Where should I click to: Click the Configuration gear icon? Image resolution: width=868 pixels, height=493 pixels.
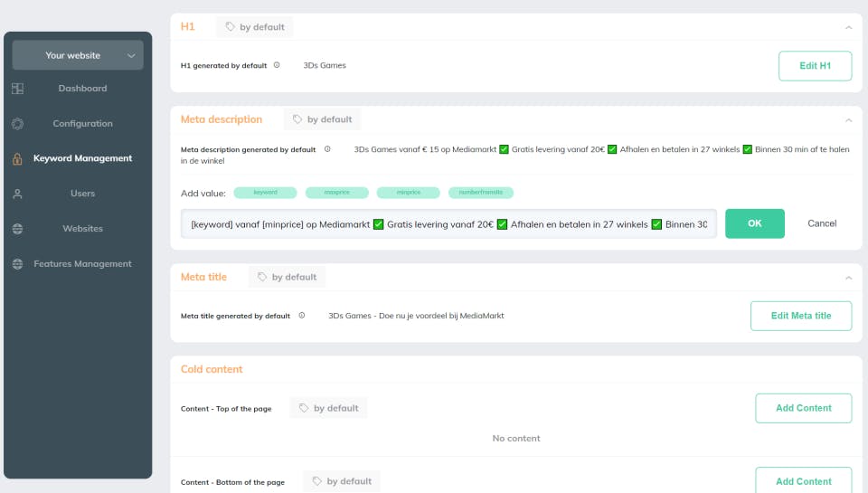(18, 124)
